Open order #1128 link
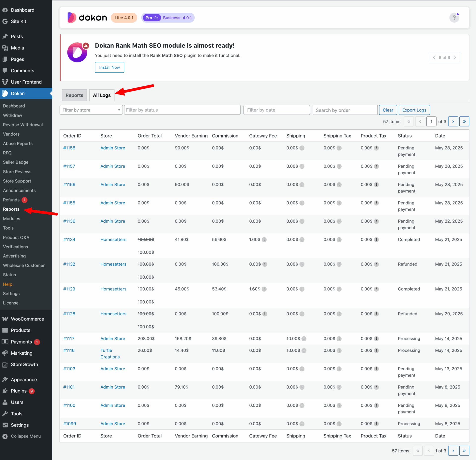This screenshot has width=476, height=460. [x=69, y=314]
